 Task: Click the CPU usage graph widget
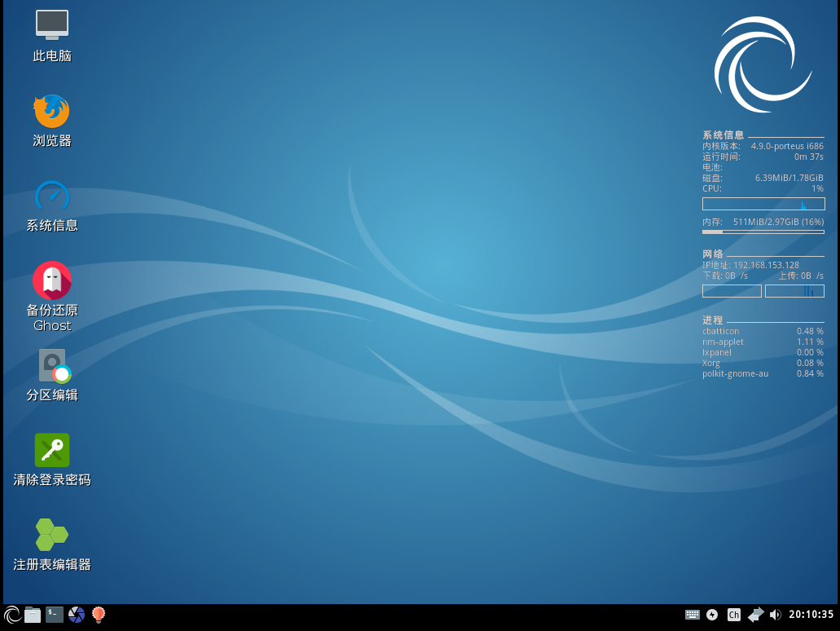coord(763,204)
